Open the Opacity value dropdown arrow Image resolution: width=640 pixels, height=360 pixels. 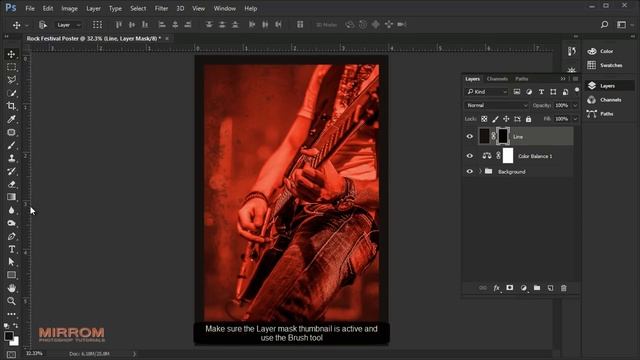point(576,105)
